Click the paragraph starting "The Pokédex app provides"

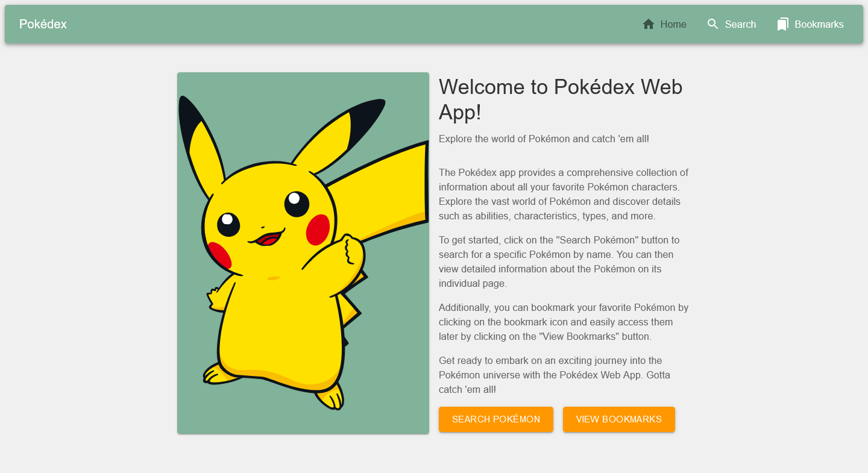coord(564,194)
